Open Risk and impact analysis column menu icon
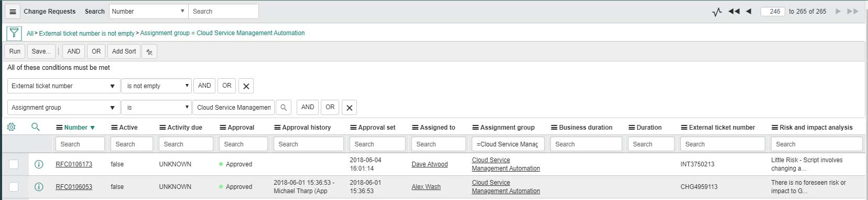Viewport: 868px width, 200px height. [775, 128]
